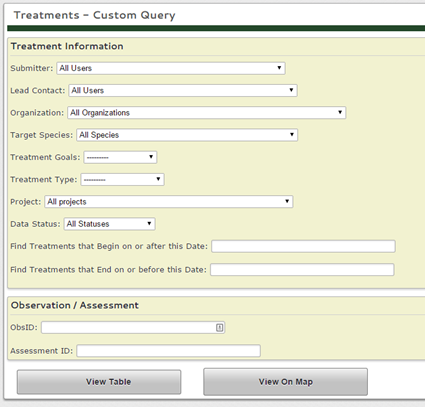Click the Treatment Information section heading
The width and height of the screenshot is (425, 407).
(x=67, y=46)
